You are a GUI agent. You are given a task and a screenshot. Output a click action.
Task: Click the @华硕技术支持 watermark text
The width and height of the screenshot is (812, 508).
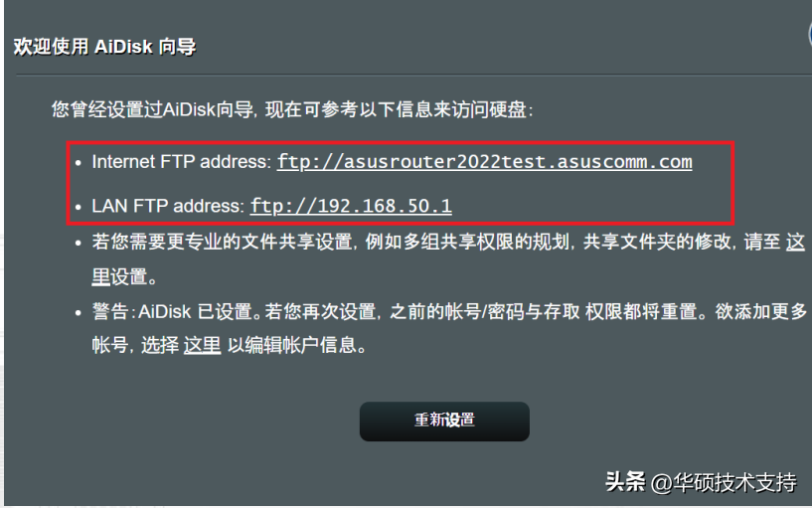click(724, 482)
